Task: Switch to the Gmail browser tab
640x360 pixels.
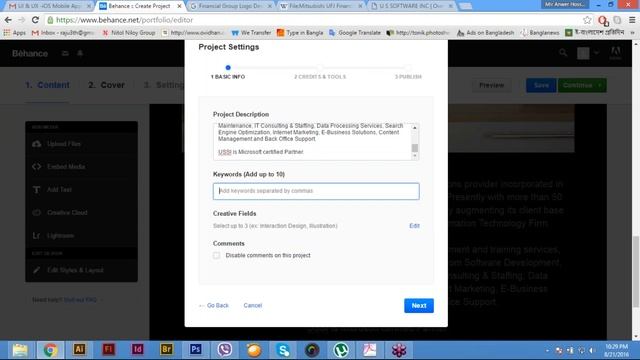Action: [49, 6]
